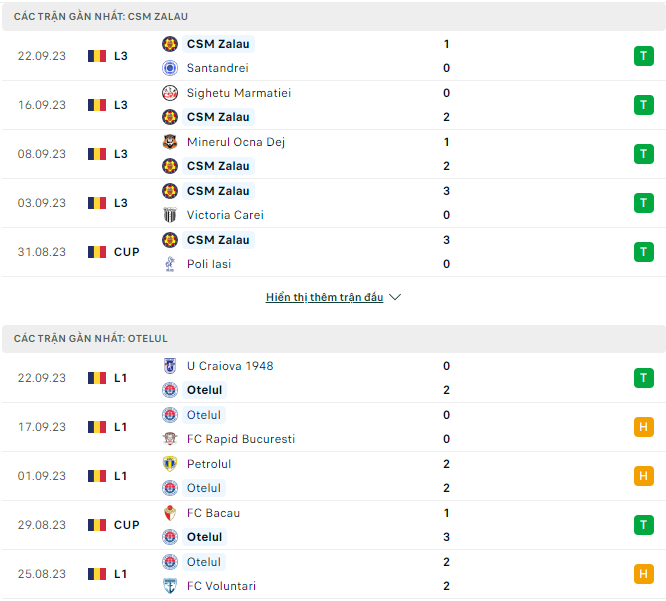Select the bold Otelul name in Craiova match
Viewport: 666px width, 601px height.
click(204, 390)
